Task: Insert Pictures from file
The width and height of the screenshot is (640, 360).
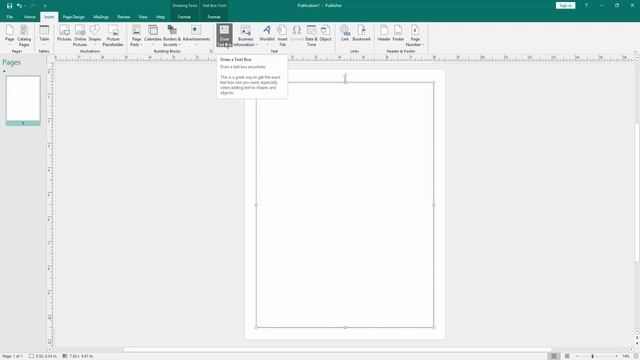Action: point(64,33)
